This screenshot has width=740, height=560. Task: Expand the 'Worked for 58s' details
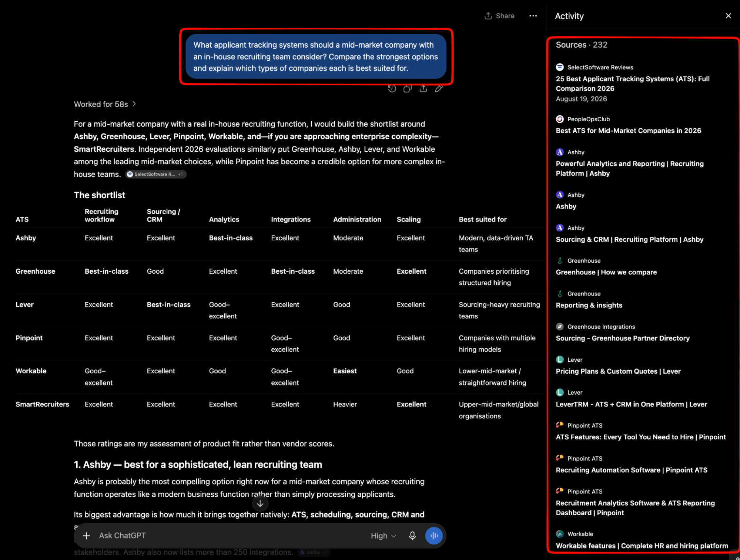click(105, 104)
